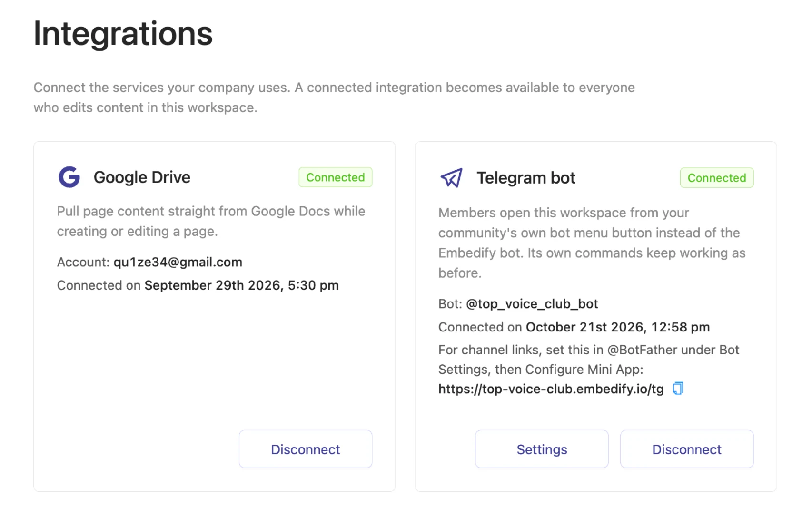This screenshot has width=812, height=526.
Task: Click the Google Drive Connected badge
Action: tap(336, 177)
